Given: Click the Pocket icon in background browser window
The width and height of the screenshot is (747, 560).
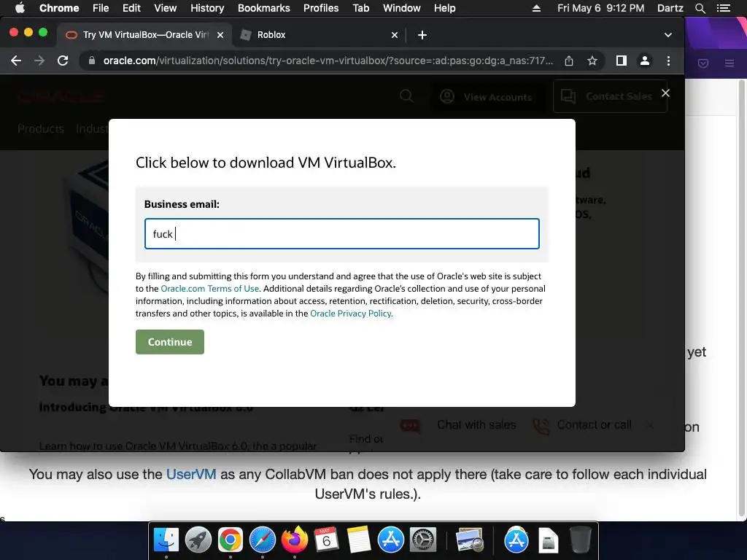Looking at the screenshot, I should 703,63.
